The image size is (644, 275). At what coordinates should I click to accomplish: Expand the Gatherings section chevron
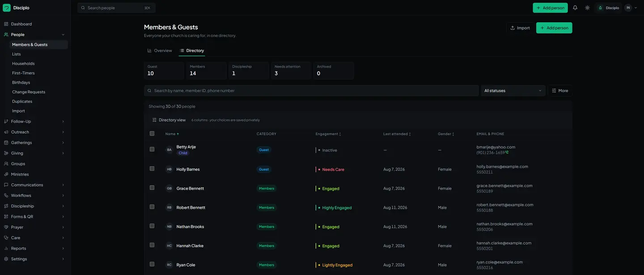coord(63,143)
